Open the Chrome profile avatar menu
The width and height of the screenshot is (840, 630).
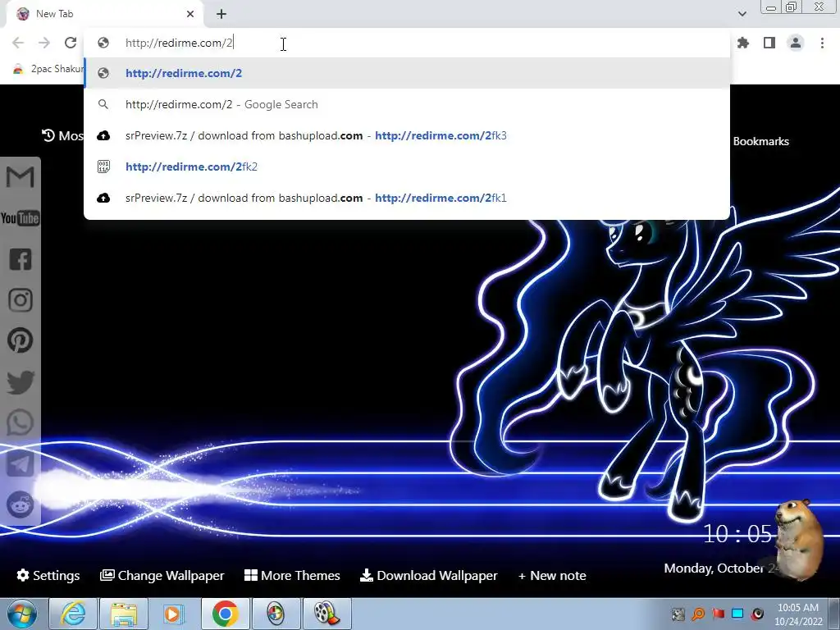pyautogui.click(x=796, y=43)
